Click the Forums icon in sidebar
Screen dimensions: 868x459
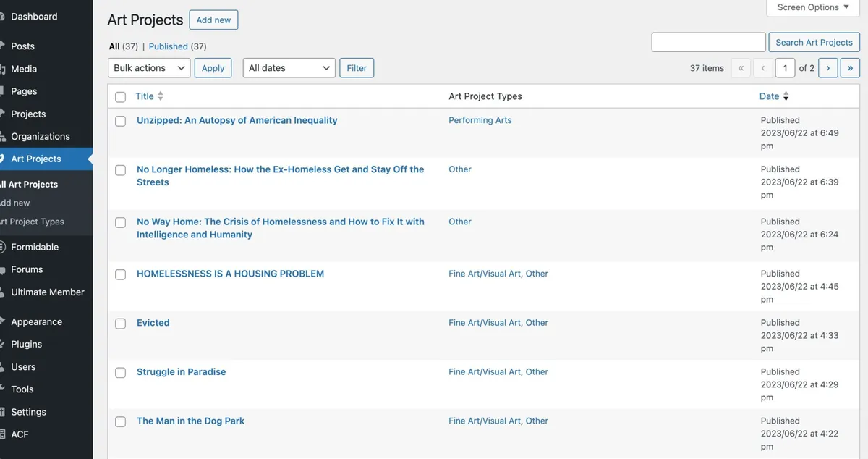[2, 269]
